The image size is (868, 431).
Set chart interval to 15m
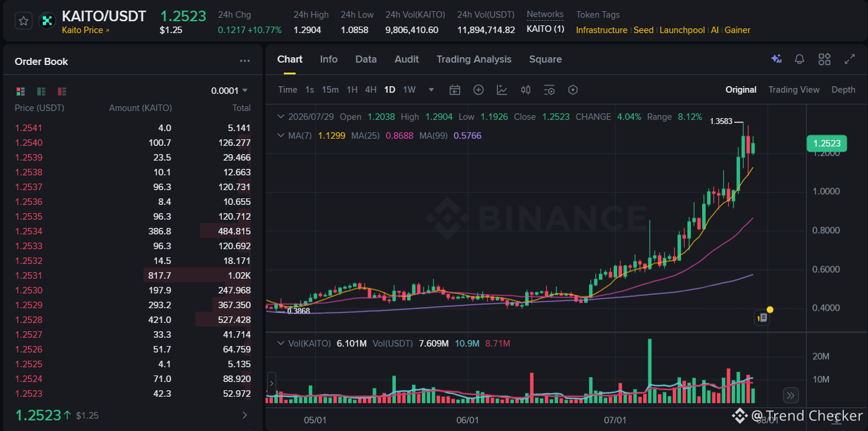[330, 90]
